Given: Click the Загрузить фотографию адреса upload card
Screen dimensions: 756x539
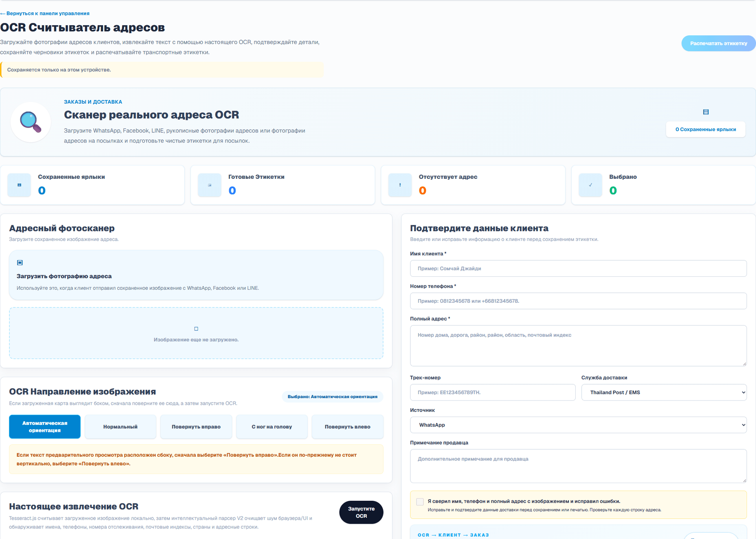Looking at the screenshot, I should [x=196, y=275].
